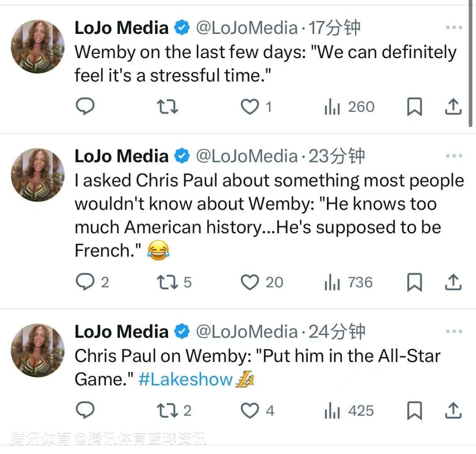Open more options on the 23分钟 tweet

[x=454, y=156]
